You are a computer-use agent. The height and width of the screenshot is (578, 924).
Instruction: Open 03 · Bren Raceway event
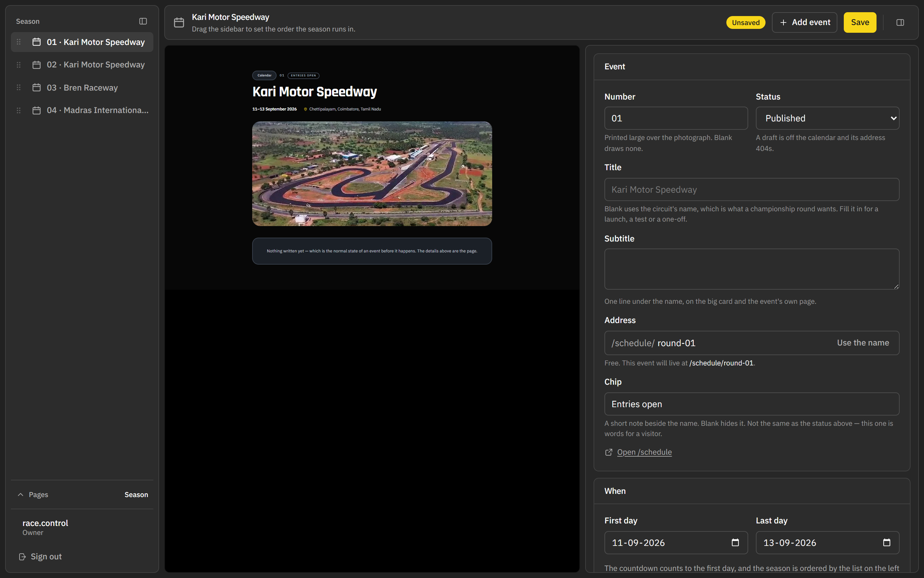[x=82, y=88]
